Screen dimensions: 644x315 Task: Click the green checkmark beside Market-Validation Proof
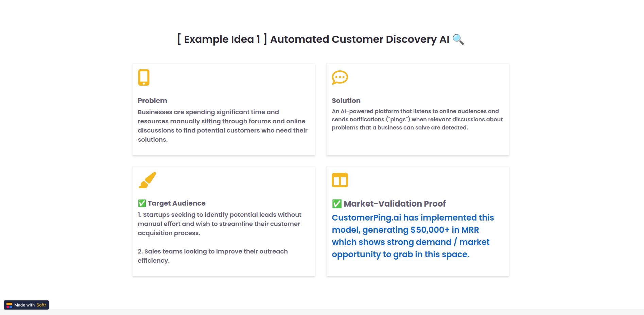337,204
